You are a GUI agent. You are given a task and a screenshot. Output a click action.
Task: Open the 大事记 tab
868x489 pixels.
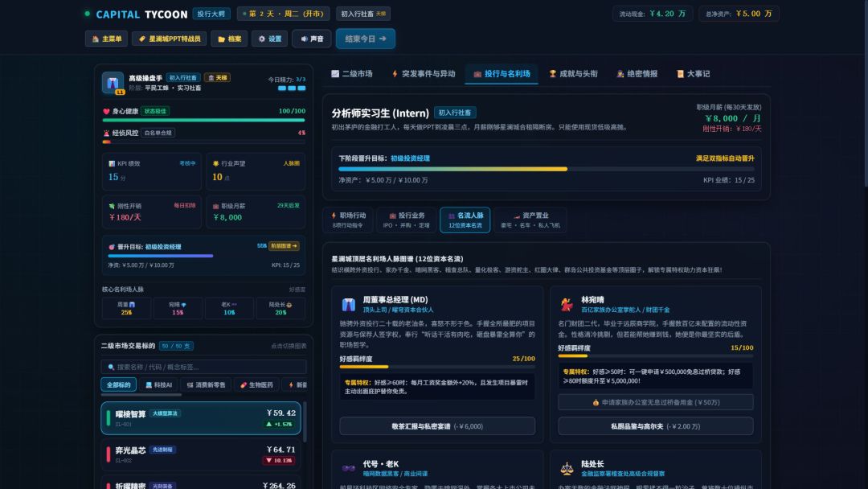coord(693,74)
